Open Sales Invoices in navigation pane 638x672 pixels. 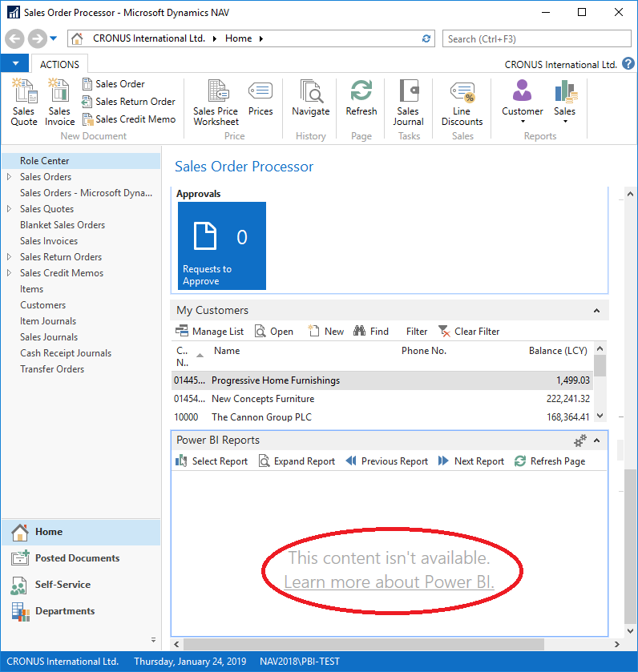49,241
